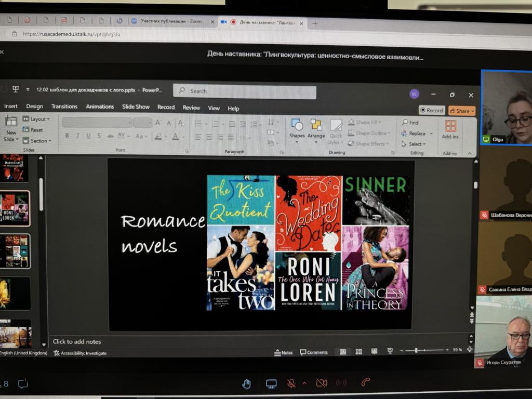The width and height of the screenshot is (532, 399).
Task: Switch to Normal view in the status bar
Action: 343,352
